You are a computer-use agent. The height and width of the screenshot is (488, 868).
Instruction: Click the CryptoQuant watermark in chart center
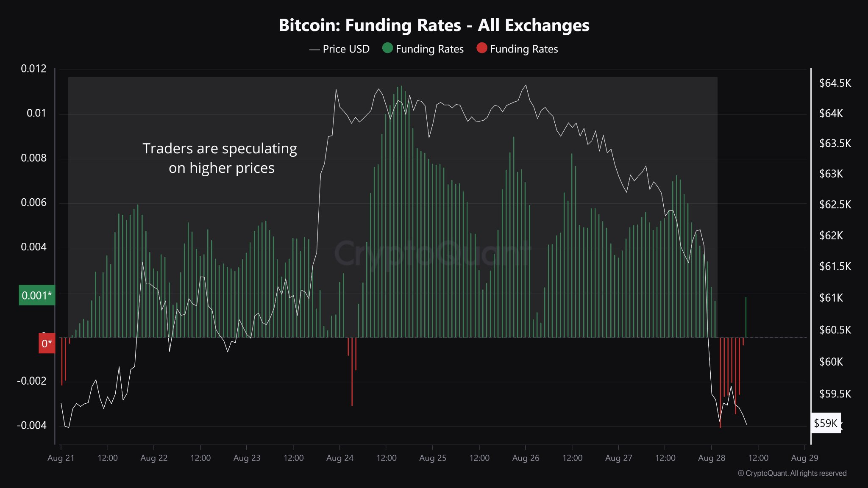point(432,253)
